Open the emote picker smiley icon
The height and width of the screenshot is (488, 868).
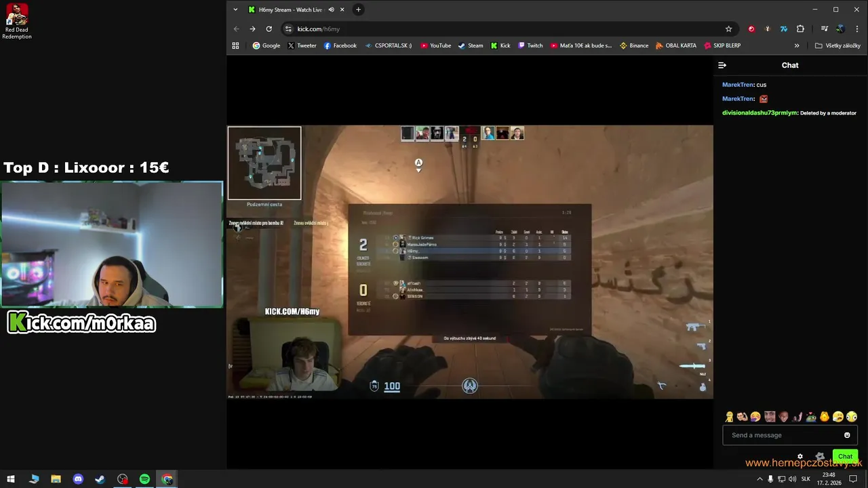point(847,435)
